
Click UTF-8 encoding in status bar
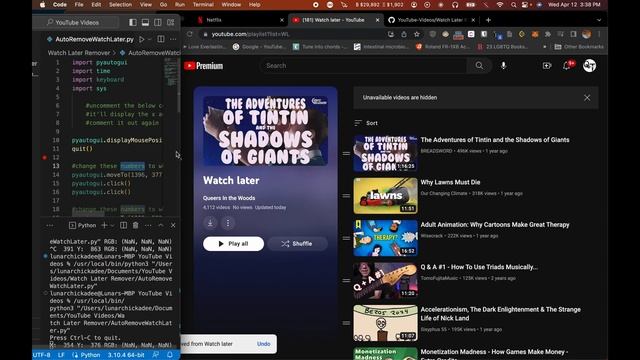tap(41, 355)
